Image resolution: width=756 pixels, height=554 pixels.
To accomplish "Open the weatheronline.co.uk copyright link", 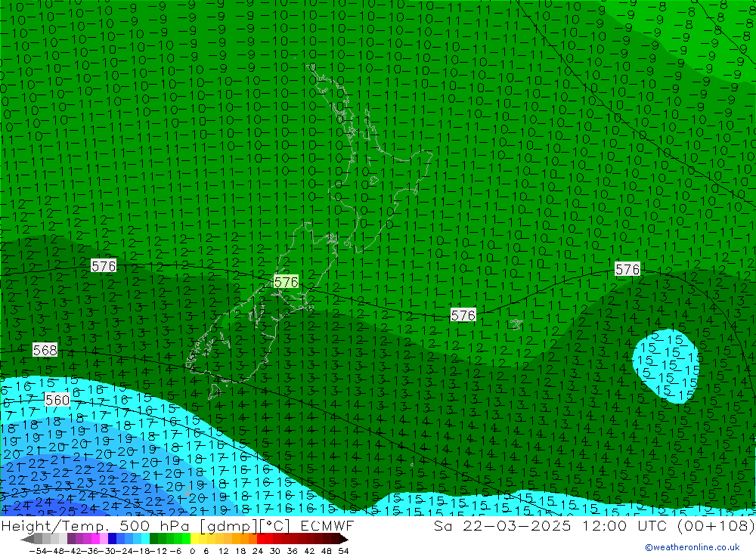I will point(692,546).
